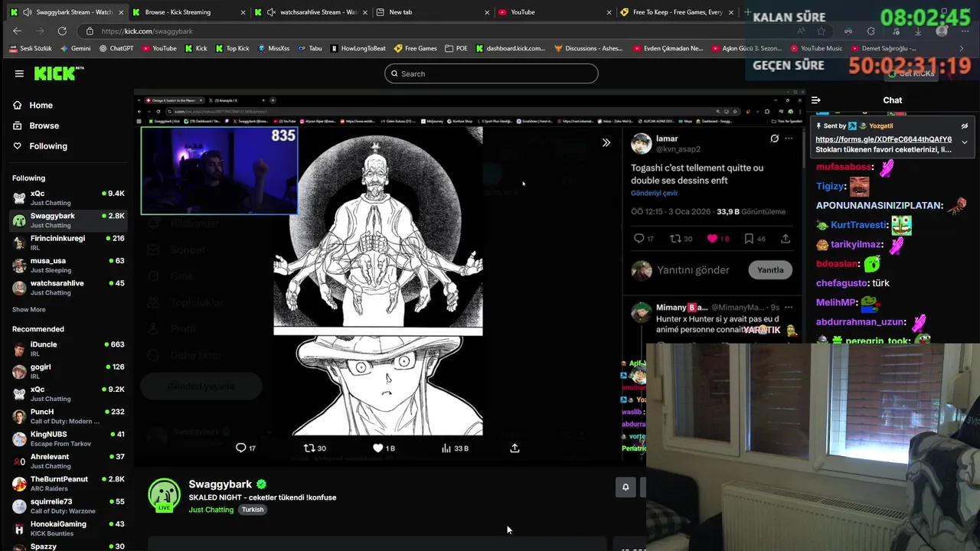Open POE bookmarks folder

[x=456, y=48]
